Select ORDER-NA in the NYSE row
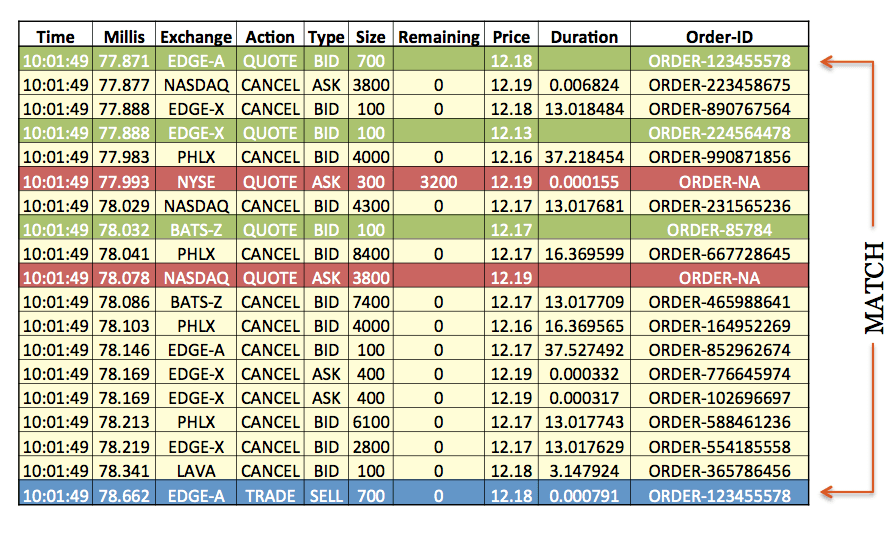Viewport: 896px width, 550px height. (x=719, y=182)
